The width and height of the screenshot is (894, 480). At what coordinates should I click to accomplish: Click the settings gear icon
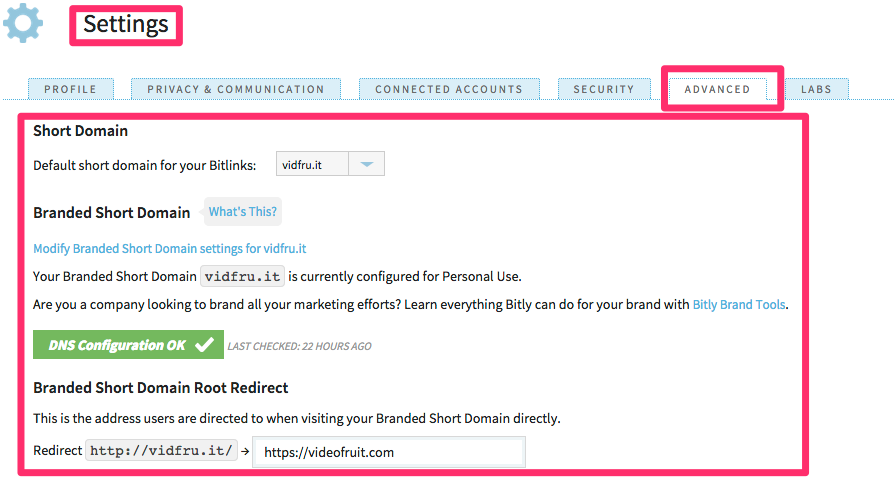pos(23,23)
